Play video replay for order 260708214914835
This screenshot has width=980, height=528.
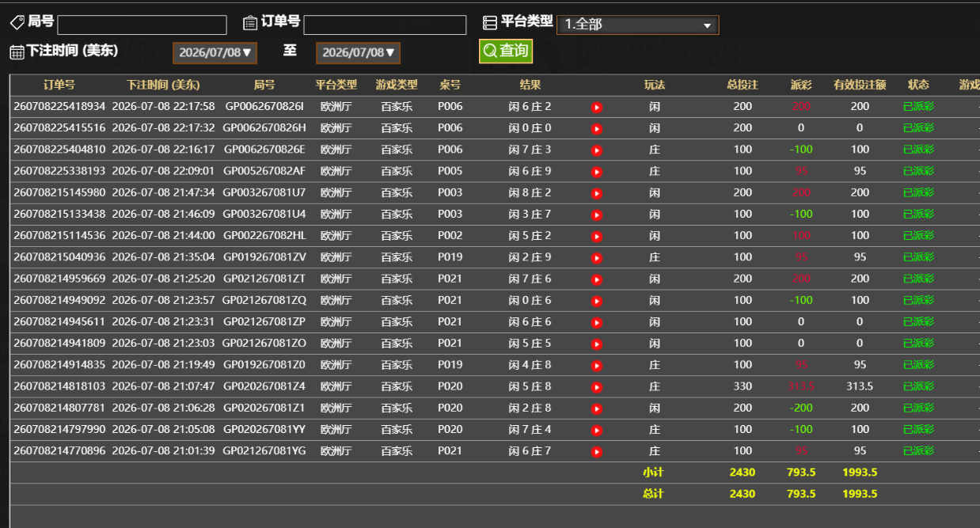pos(597,365)
